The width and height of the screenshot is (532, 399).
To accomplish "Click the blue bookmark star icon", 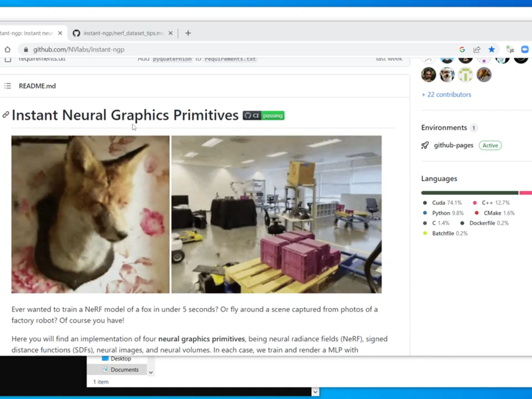I will [491, 49].
